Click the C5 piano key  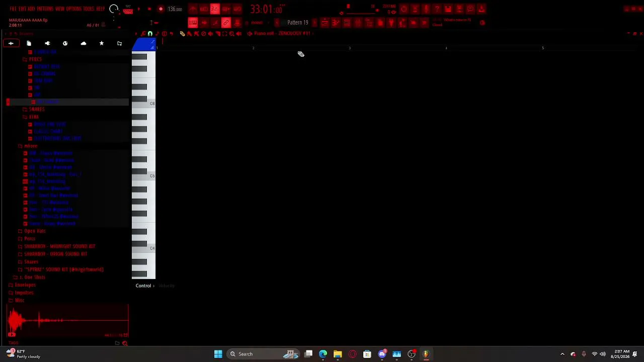click(x=144, y=176)
